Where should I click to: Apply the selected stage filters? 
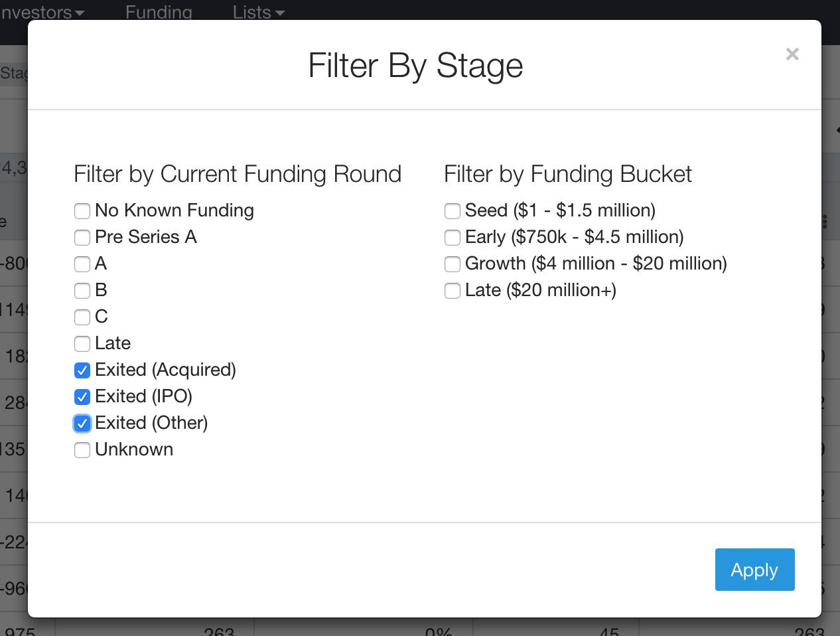pos(754,570)
